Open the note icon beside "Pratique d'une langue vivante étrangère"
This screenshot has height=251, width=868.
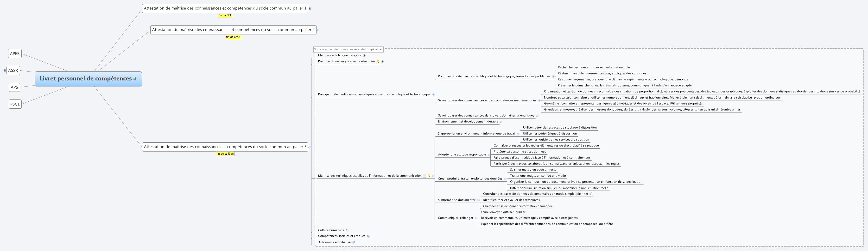[x=378, y=61]
